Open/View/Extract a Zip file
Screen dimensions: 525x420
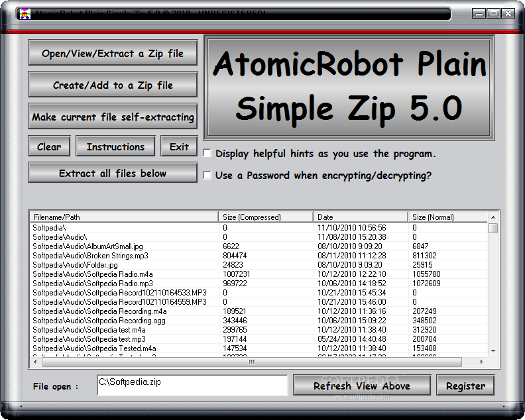[x=113, y=53]
